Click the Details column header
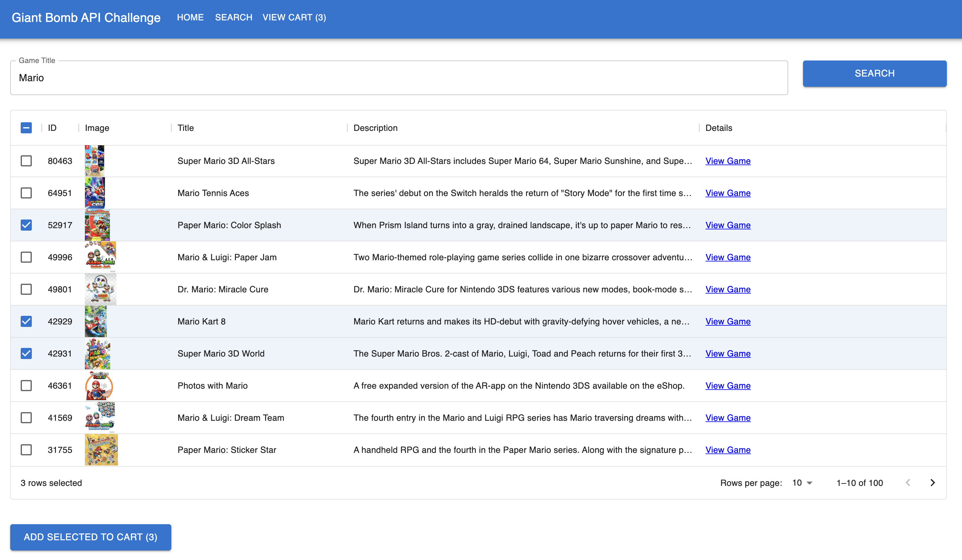This screenshot has height=560, width=962. click(x=718, y=128)
